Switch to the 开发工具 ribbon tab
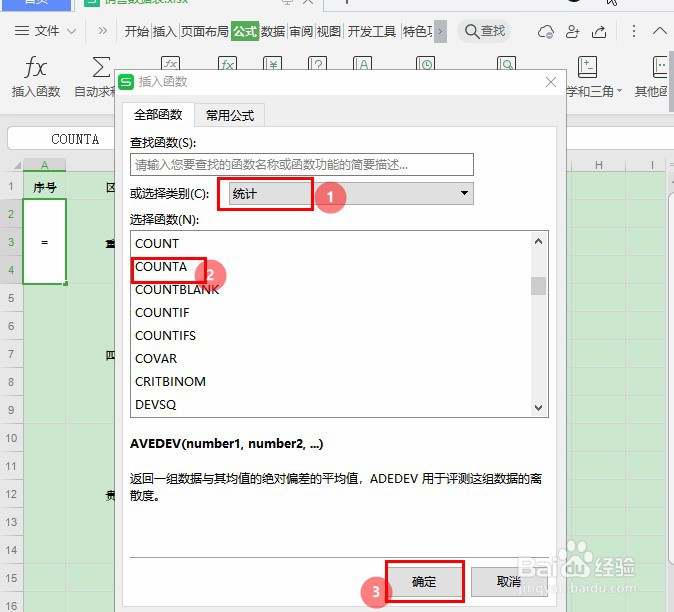Screen dimensions: 674x612 (371, 31)
